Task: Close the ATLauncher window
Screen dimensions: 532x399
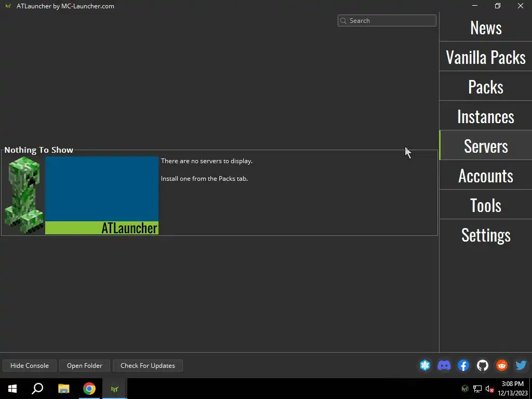Action: (x=520, y=6)
